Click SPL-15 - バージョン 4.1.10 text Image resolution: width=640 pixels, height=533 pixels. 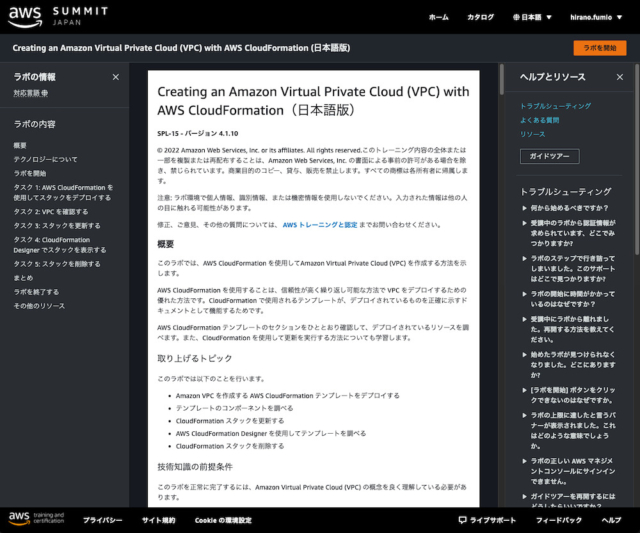(x=198, y=133)
